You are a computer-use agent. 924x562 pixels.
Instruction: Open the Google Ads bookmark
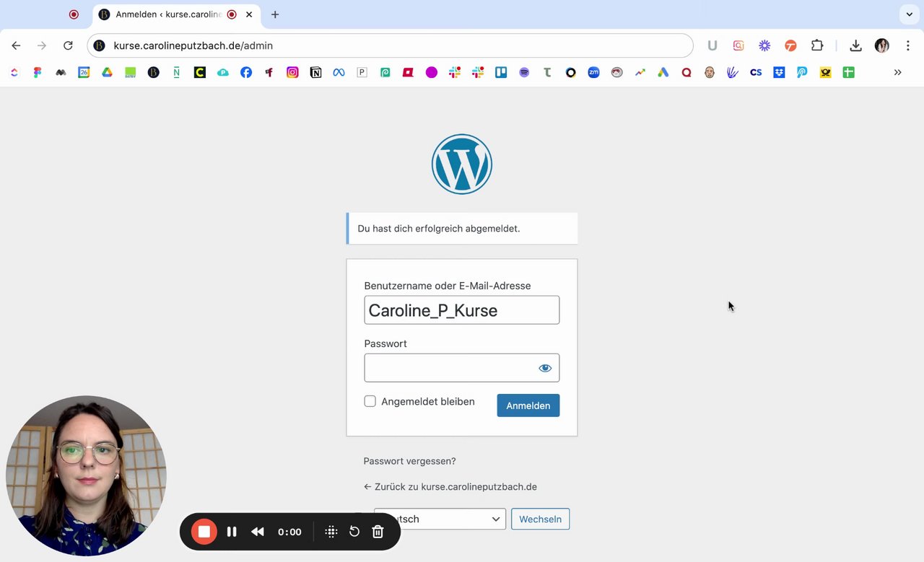click(x=663, y=72)
